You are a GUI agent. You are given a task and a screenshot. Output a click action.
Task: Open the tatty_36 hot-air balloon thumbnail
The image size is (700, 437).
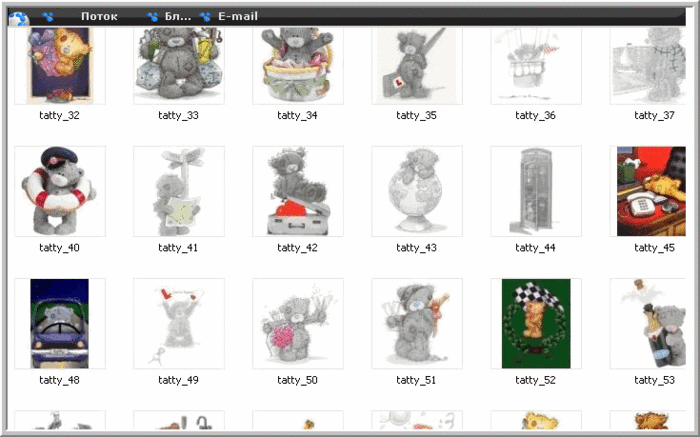(x=536, y=66)
